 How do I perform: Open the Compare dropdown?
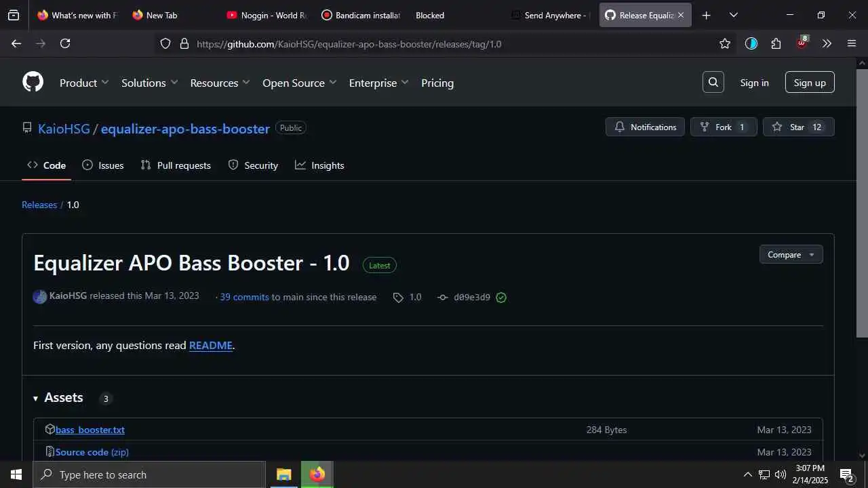791,254
